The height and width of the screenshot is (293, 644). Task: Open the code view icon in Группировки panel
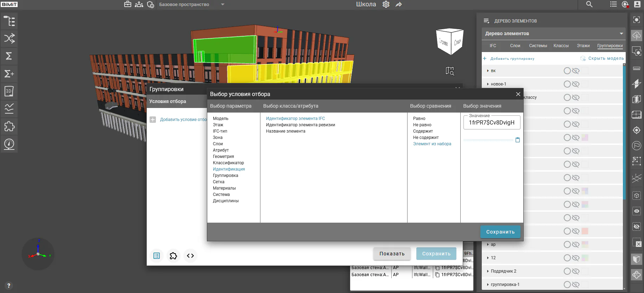coord(190,256)
